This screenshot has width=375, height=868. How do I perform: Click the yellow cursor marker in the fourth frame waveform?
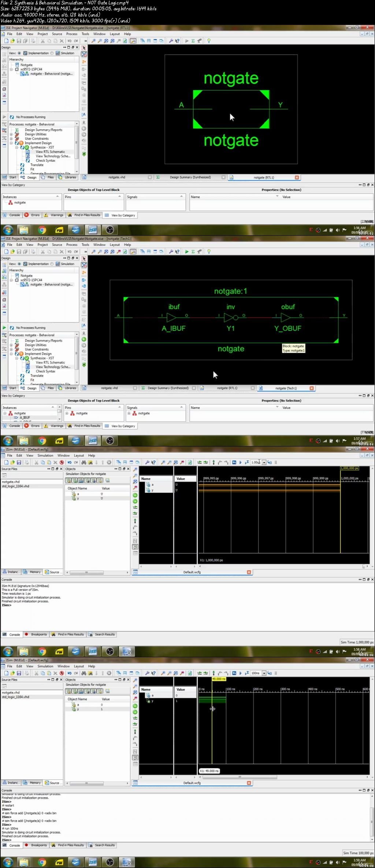click(x=219, y=679)
